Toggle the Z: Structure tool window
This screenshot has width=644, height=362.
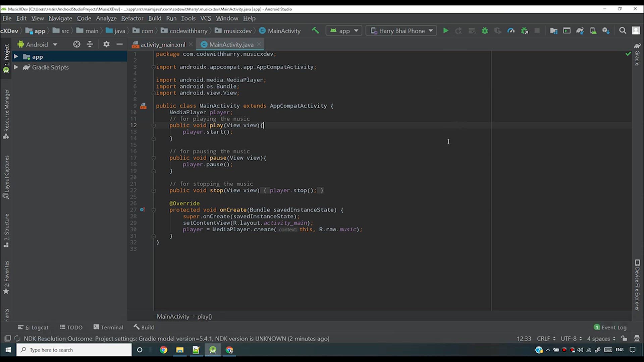click(x=6, y=231)
